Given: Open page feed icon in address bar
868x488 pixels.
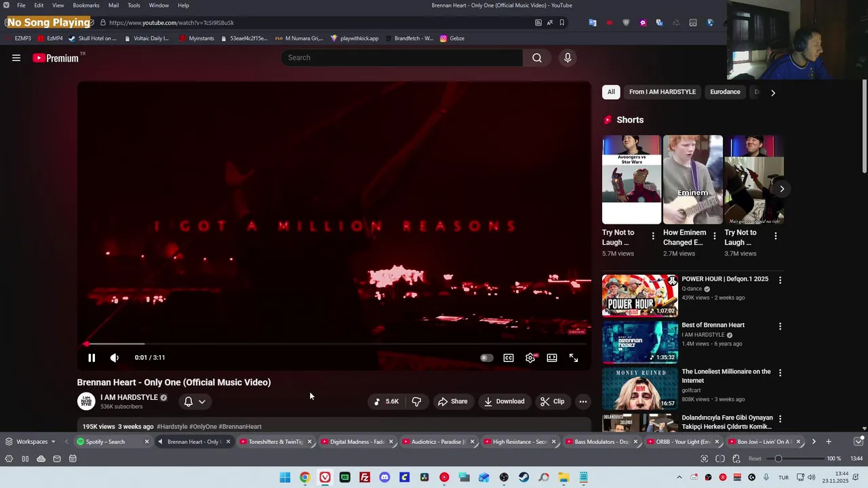Looking at the screenshot, I should 538,22.
